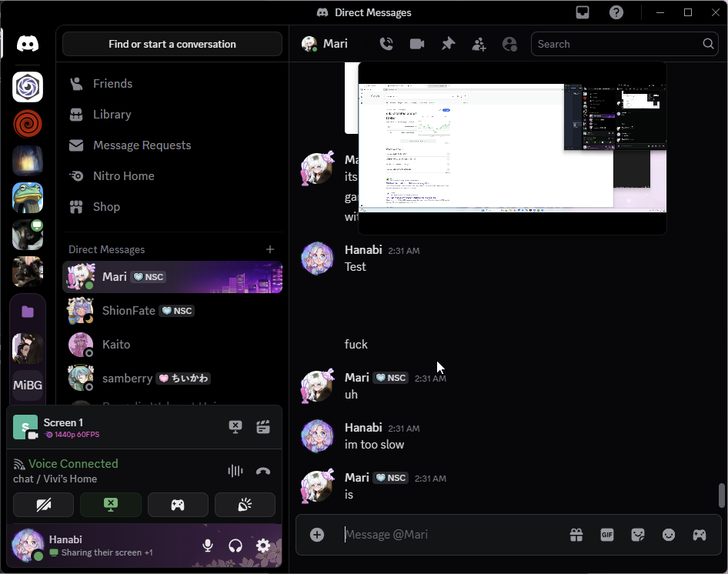Toggle headphone deafen

click(x=235, y=546)
